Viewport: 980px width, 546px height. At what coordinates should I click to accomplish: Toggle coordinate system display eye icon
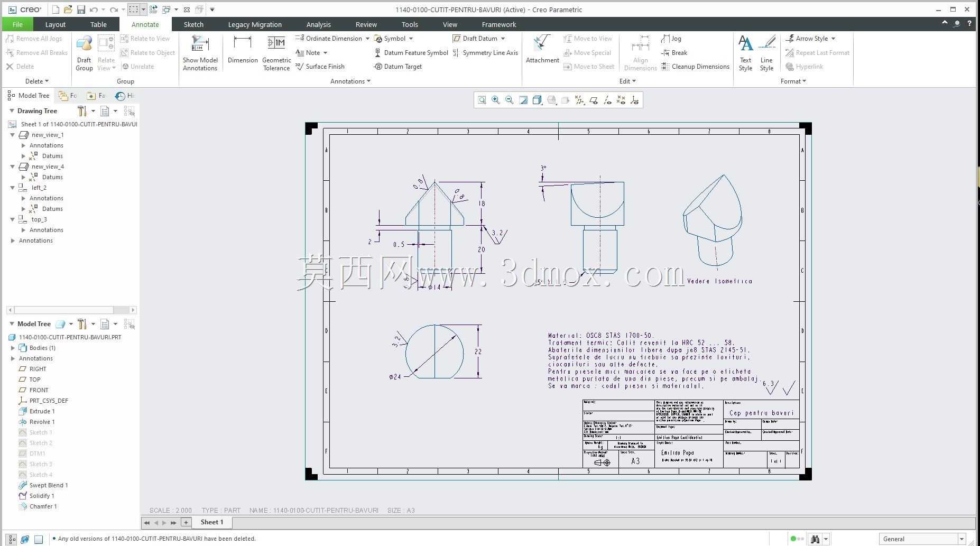tap(635, 100)
